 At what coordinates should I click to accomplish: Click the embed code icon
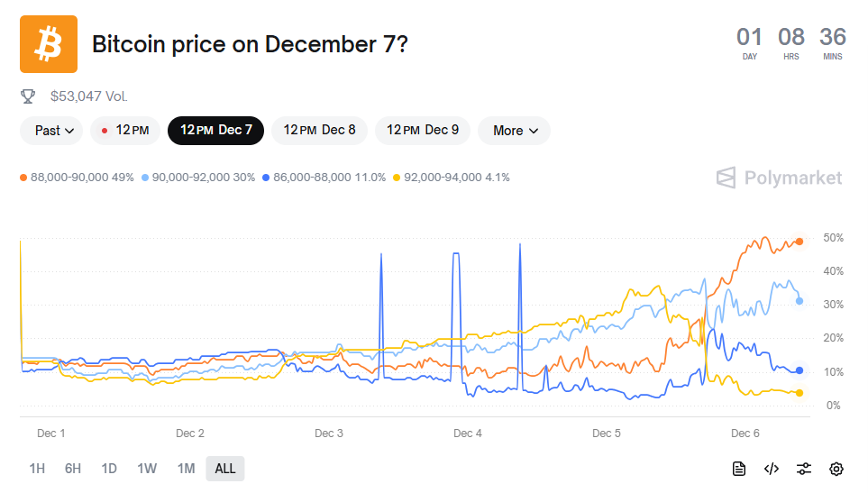pyautogui.click(x=771, y=469)
